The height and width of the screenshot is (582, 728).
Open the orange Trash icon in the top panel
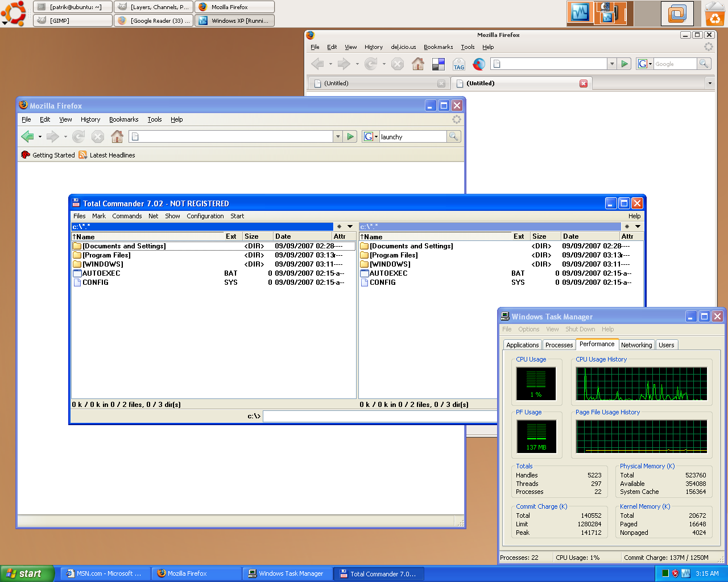(715, 14)
